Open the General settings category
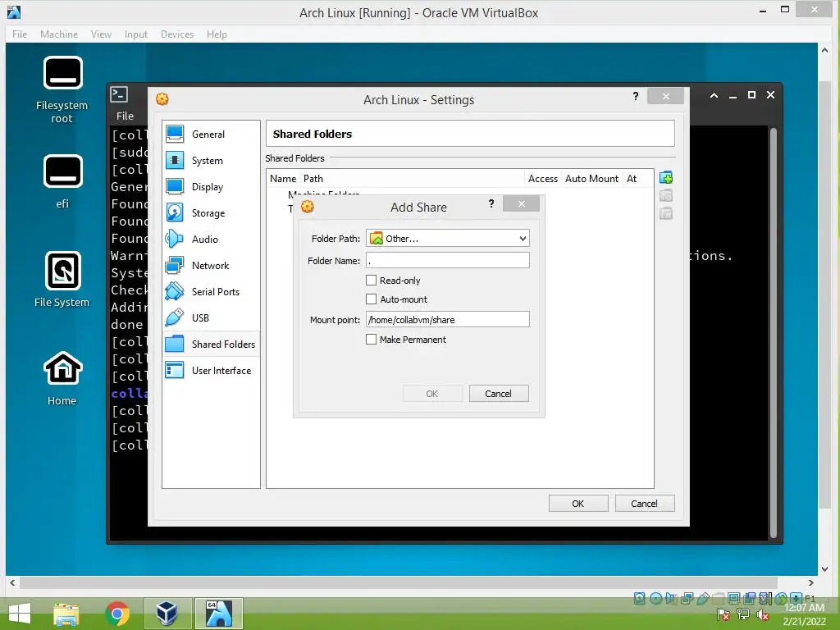This screenshot has width=840, height=630. click(211, 135)
